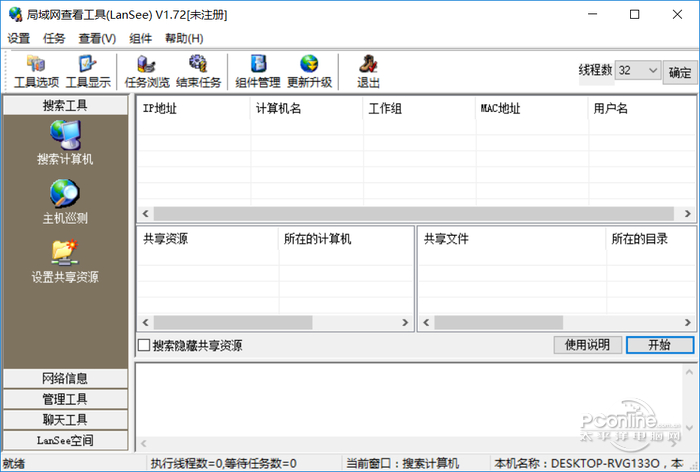
Task: Click the 工作组 column header
Action: coord(420,108)
